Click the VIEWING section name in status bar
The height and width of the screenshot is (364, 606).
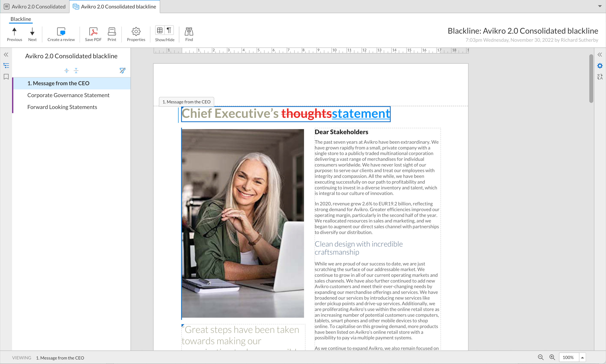click(60, 358)
